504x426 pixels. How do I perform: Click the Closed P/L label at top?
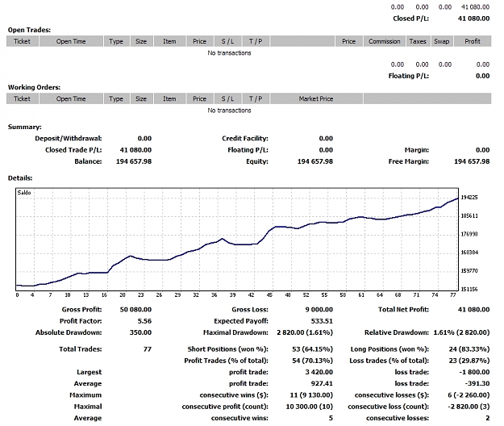[410, 19]
